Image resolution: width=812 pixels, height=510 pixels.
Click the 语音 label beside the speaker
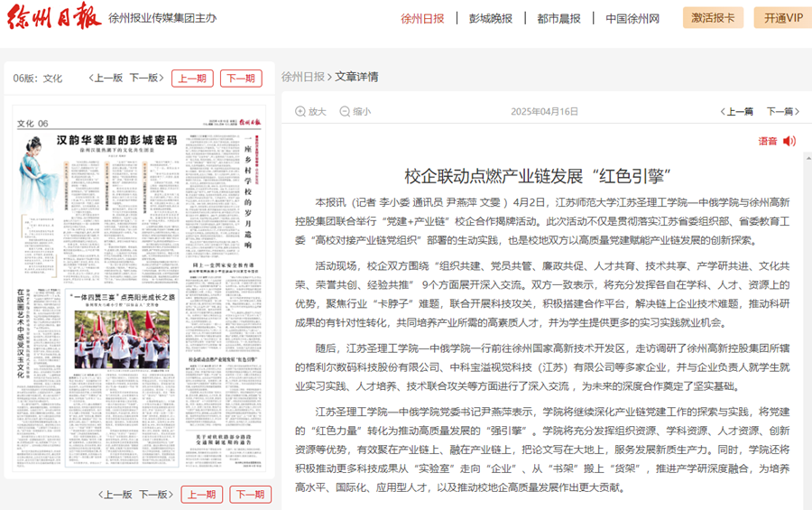[x=767, y=141]
